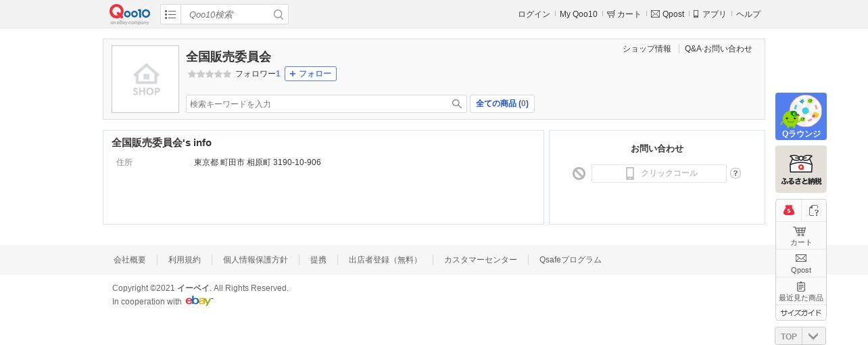
Task: Open 出店者登録（無料） footer link
Action: tap(385, 260)
